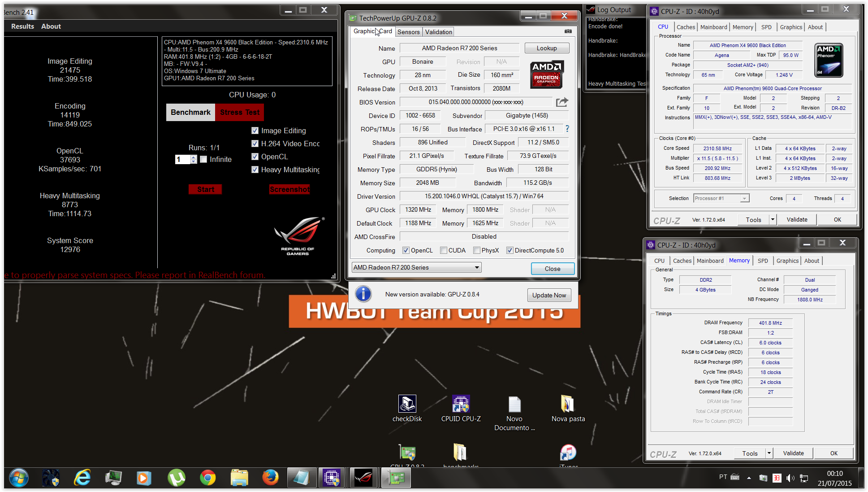Switch to the GPU-Z taskbar button
This screenshot has width=868, height=492.
[x=396, y=478]
